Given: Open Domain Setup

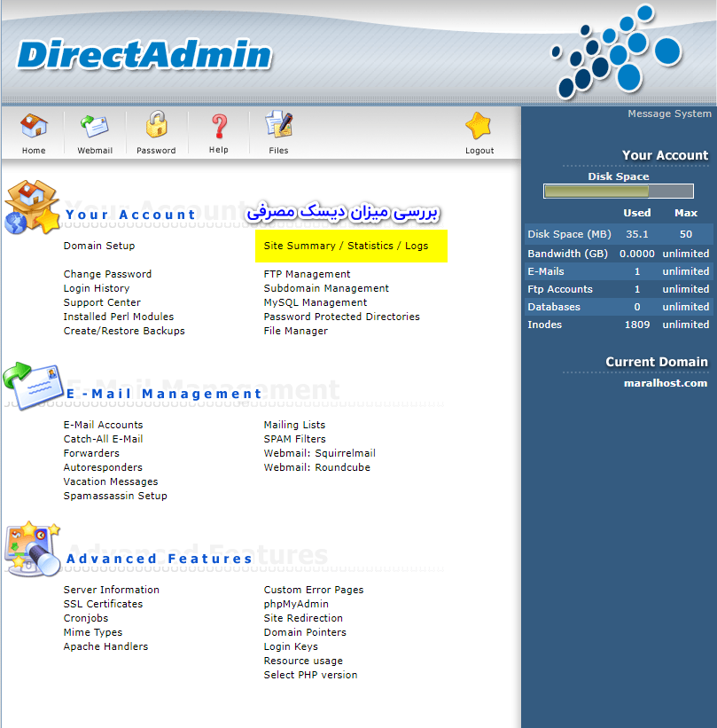Looking at the screenshot, I should point(99,246).
